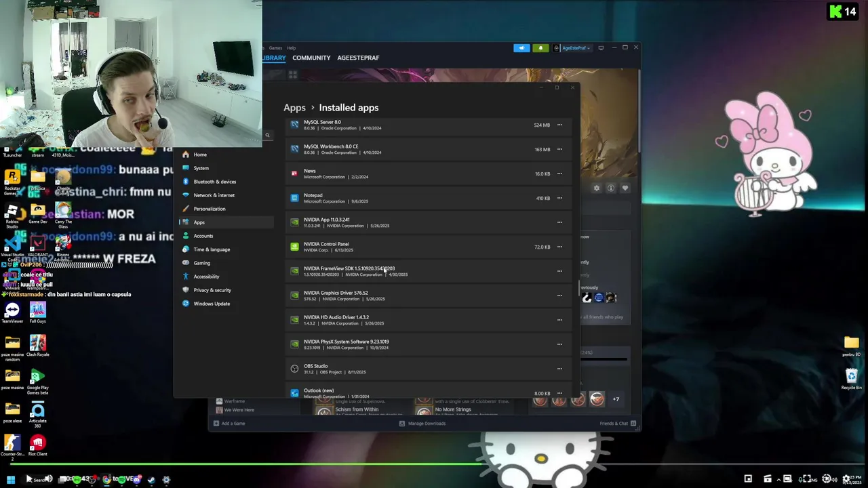Image resolution: width=868 pixels, height=488 pixels.
Task: Open AGEESTEPRAF profile tab in Steam
Action: click(x=358, y=58)
